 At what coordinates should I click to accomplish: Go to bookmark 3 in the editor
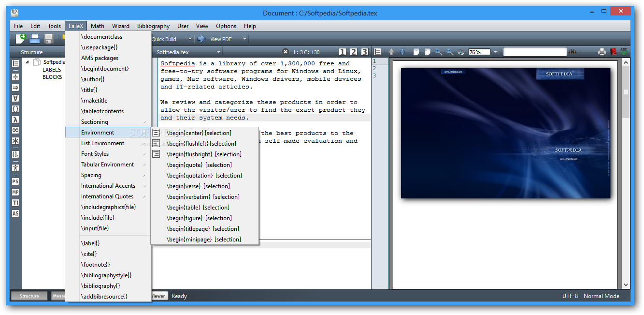tap(364, 52)
